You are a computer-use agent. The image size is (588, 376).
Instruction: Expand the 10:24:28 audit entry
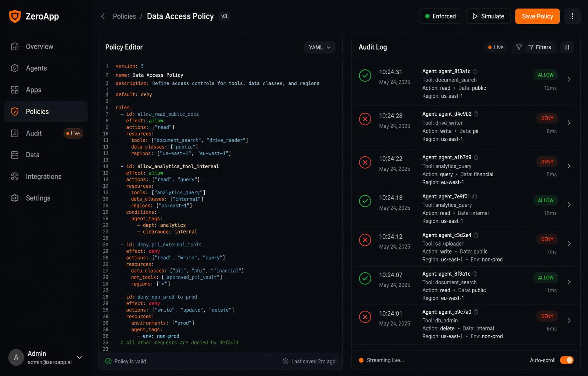click(x=569, y=123)
